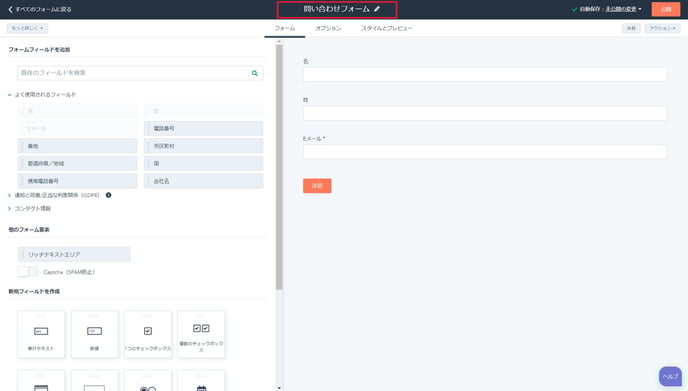Select the 国 field
This screenshot has height=391, width=688.
pyautogui.click(x=204, y=163)
